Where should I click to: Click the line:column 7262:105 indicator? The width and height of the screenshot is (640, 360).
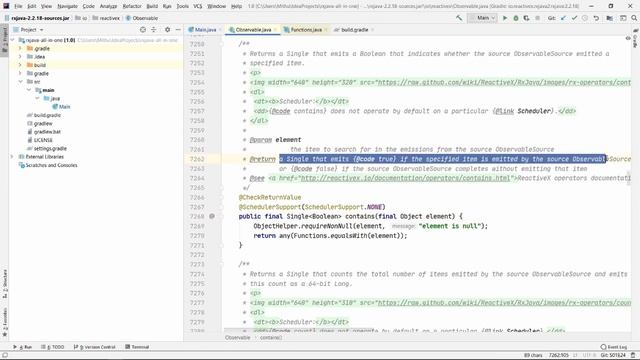click(x=559, y=356)
